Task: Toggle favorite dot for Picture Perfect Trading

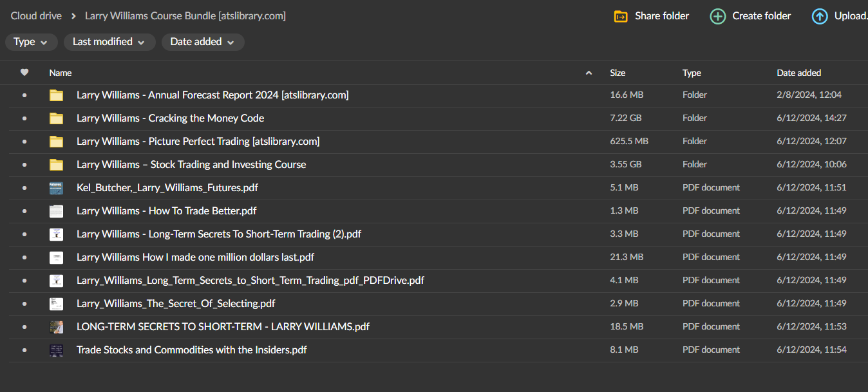Action: point(24,142)
